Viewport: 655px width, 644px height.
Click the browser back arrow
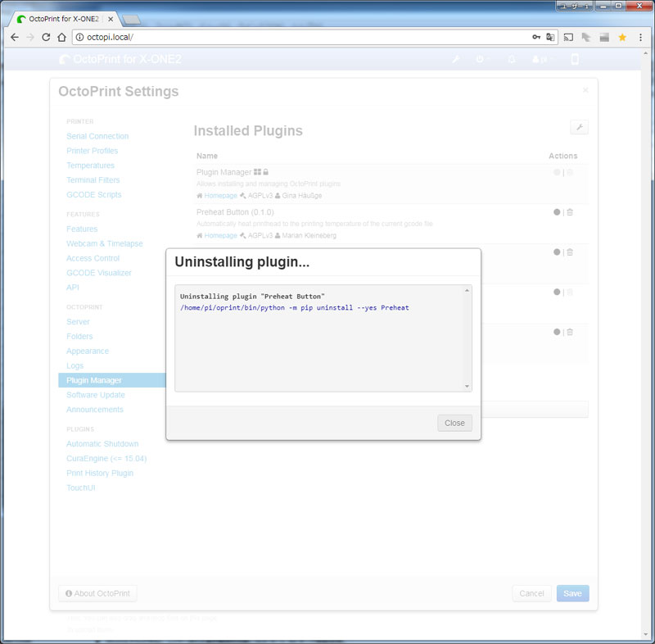pyautogui.click(x=15, y=37)
